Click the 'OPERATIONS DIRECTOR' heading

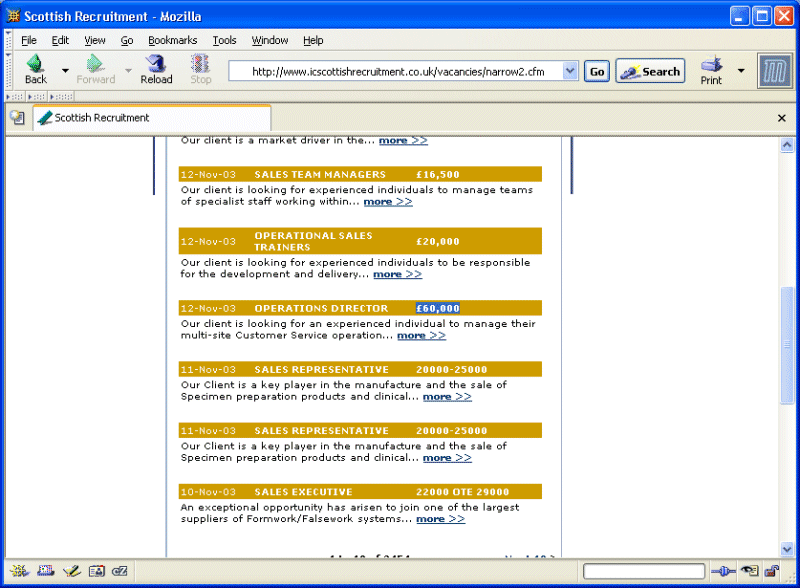pyautogui.click(x=321, y=308)
